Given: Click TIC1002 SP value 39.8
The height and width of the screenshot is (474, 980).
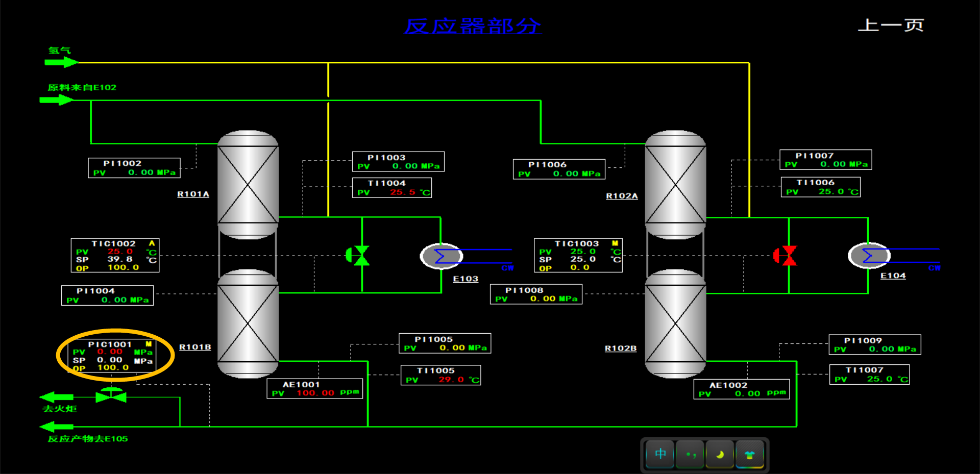Looking at the screenshot, I should coord(119,259).
